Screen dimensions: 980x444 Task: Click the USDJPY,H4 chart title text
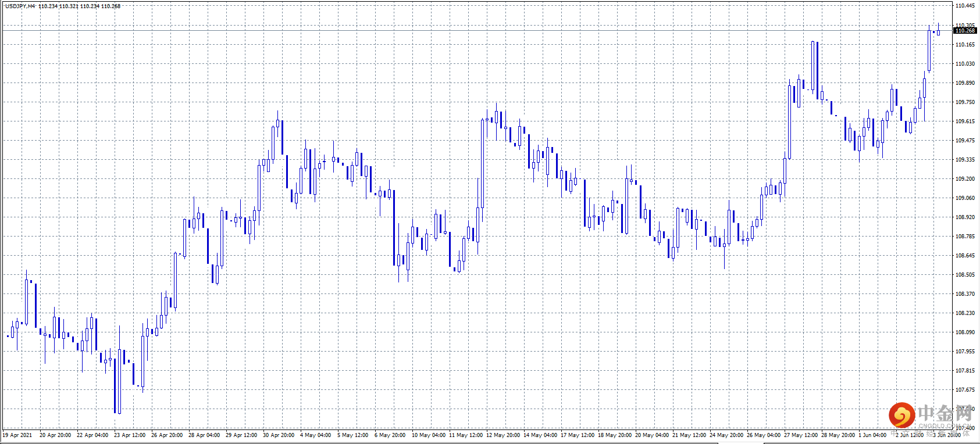20,6
